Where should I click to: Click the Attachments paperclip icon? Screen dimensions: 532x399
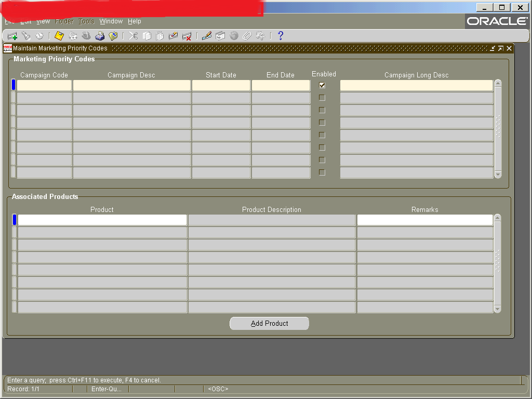point(247,36)
